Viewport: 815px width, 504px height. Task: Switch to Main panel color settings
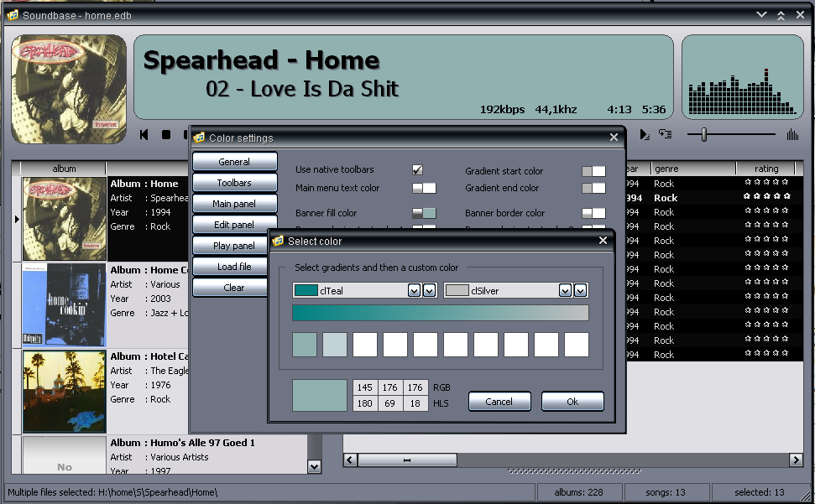click(234, 204)
